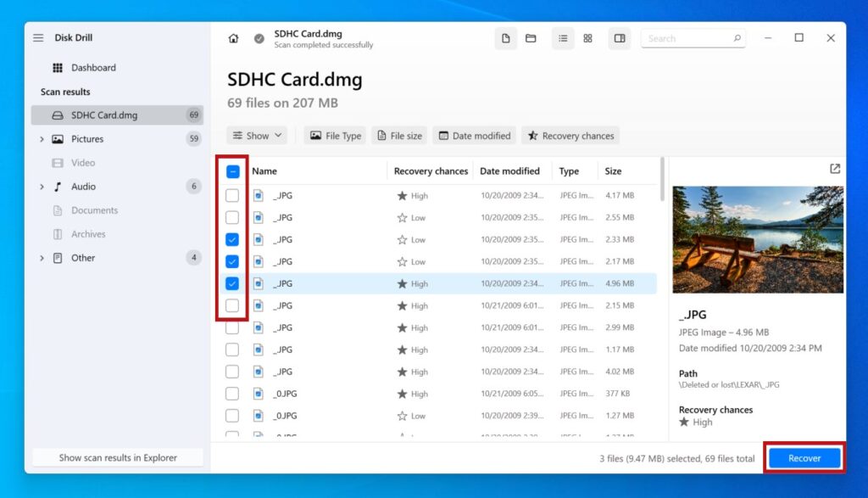This screenshot has width=868, height=498.
Task: Show scan results in Explorer
Action: coord(117,457)
